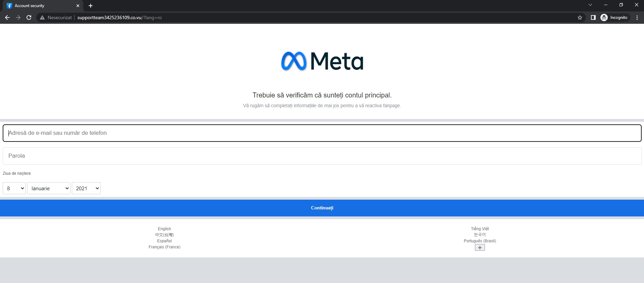Minimize the browser window
Image resolution: width=644 pixels, height=283 pixels.
click(x=606, y=5)
